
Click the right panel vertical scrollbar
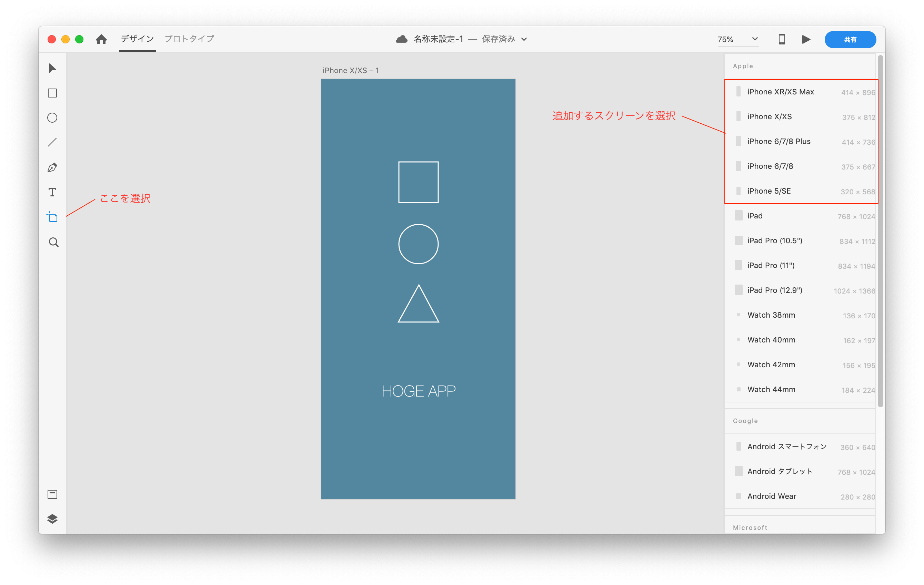881,231
